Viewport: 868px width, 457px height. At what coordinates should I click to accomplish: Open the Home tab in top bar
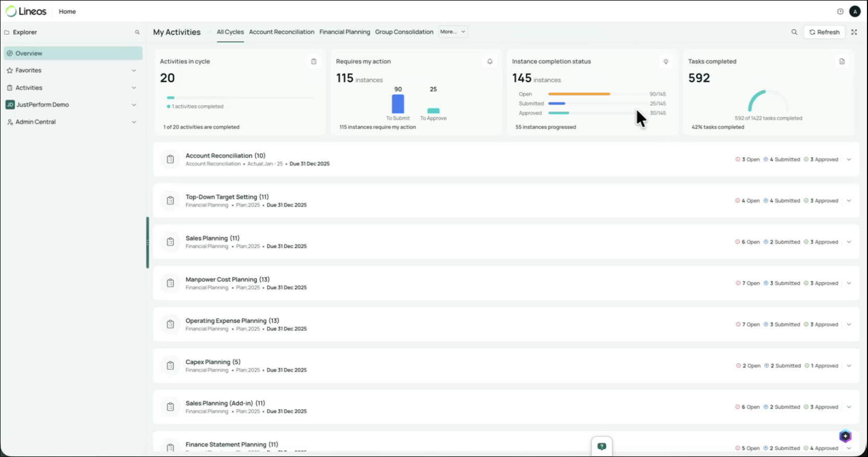[x=67, y=11]
